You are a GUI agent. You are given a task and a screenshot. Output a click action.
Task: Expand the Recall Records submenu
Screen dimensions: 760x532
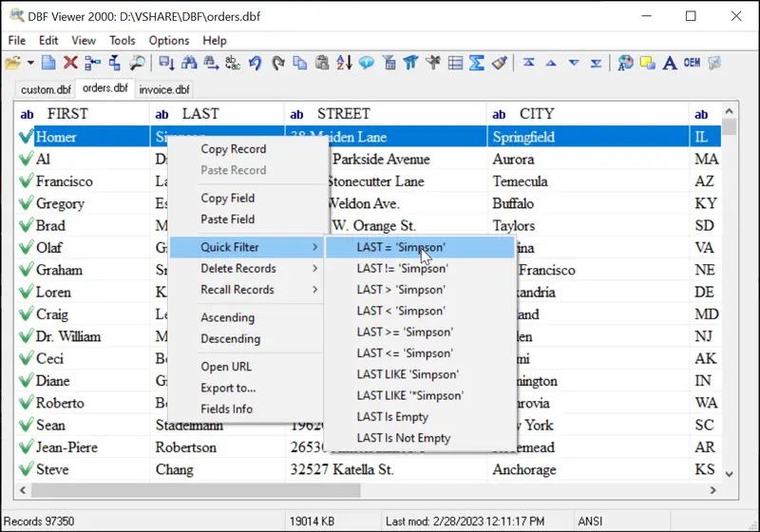coord(245,290)
